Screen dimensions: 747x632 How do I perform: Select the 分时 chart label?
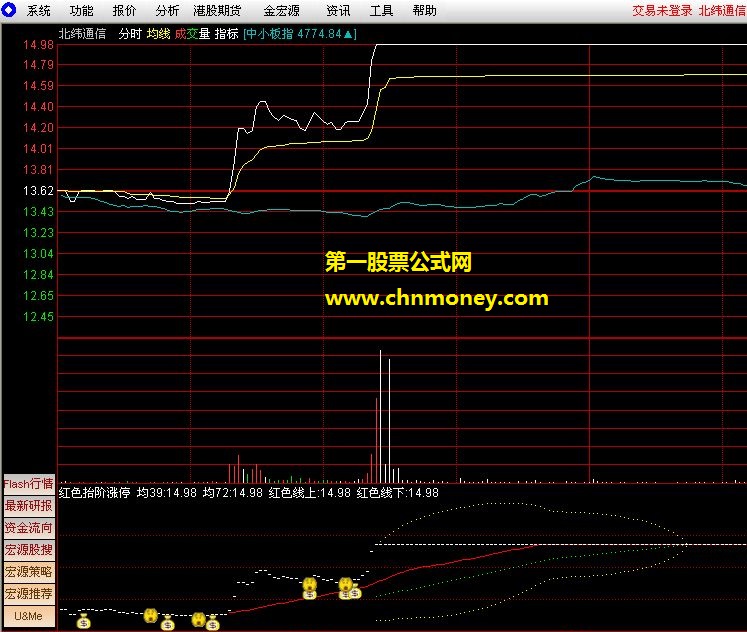tap(130, 34)
